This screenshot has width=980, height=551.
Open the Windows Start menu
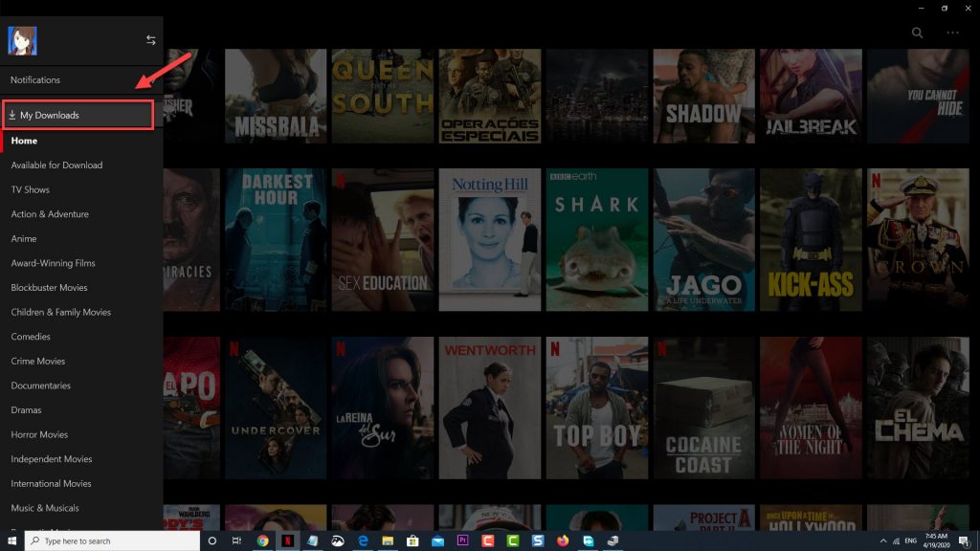click(11, 541)
